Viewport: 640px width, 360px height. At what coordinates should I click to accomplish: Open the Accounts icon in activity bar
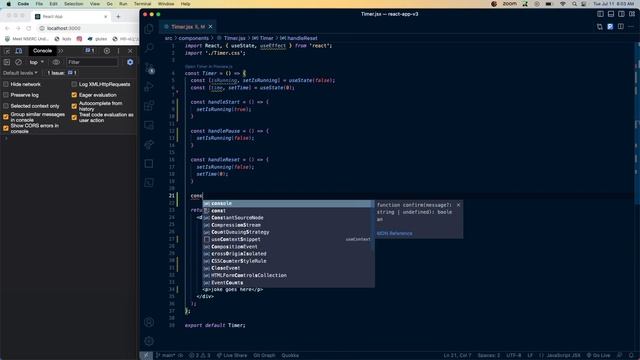point(149,322)
